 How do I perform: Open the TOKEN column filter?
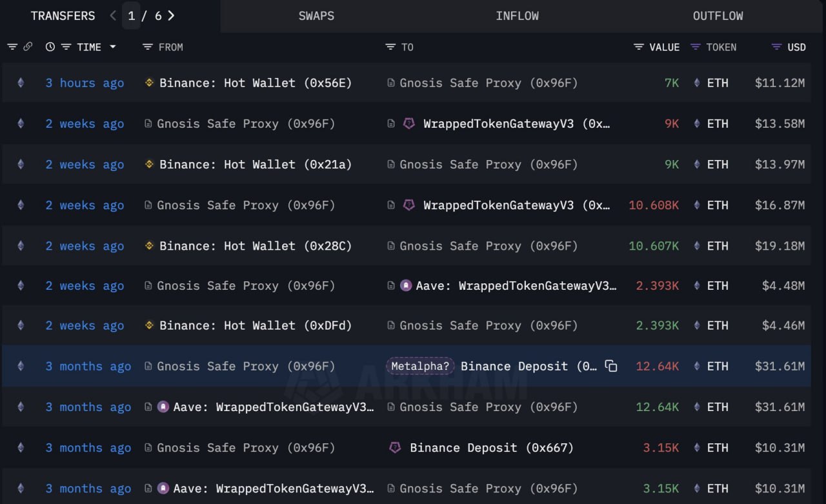pos(696,47)
